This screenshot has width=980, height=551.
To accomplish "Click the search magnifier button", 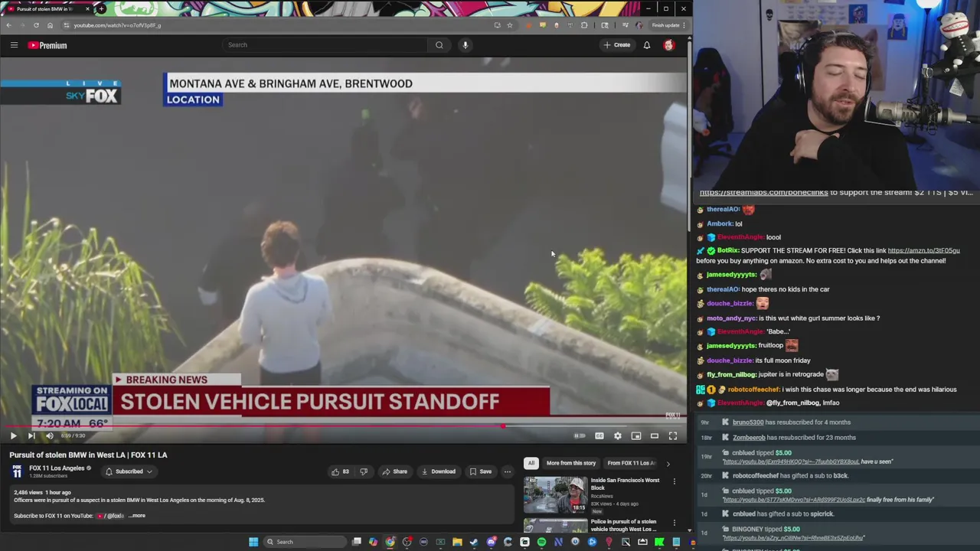I will tap(439, 44).
